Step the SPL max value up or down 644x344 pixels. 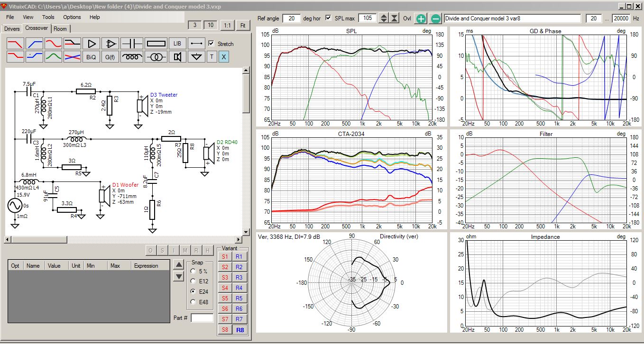[384, 18]
